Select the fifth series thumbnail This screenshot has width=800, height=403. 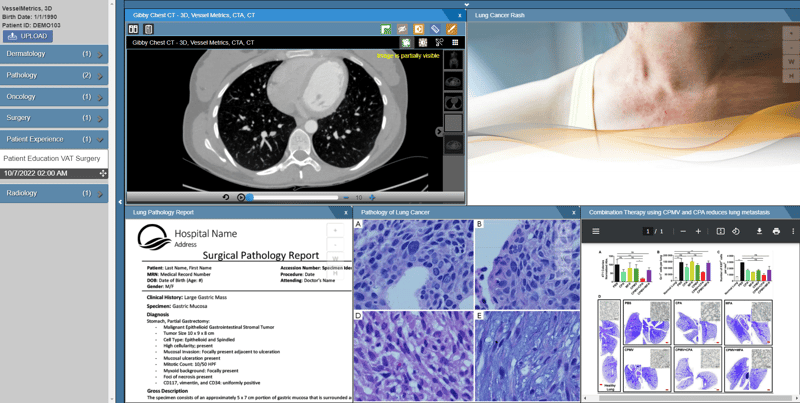coord(454,144)
